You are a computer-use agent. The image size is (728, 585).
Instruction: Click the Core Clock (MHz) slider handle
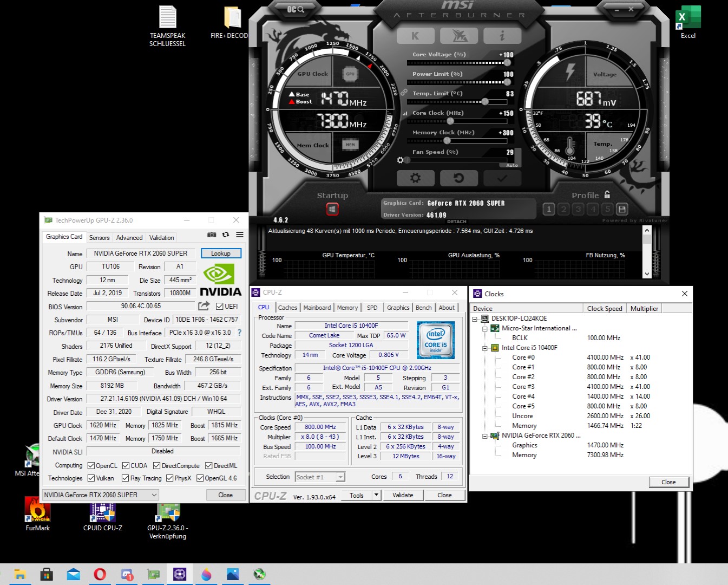[x=450, y=121]
